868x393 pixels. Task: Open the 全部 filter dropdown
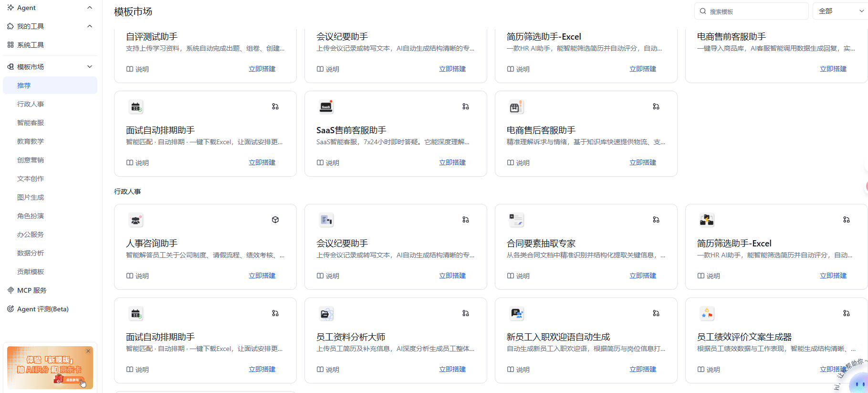click(840, 11)
